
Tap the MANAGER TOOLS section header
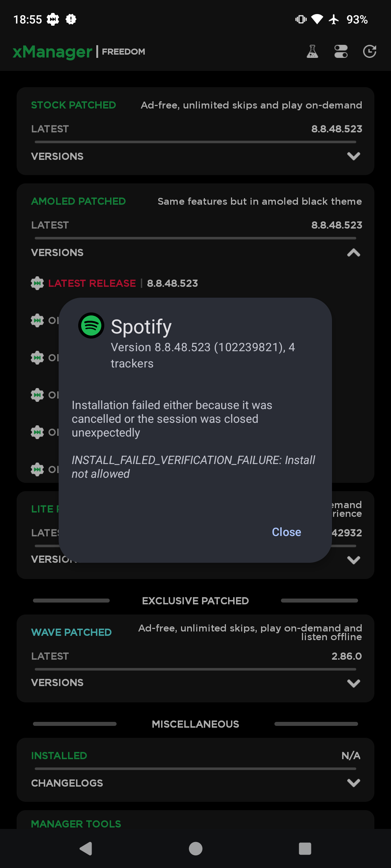(76, 824)
